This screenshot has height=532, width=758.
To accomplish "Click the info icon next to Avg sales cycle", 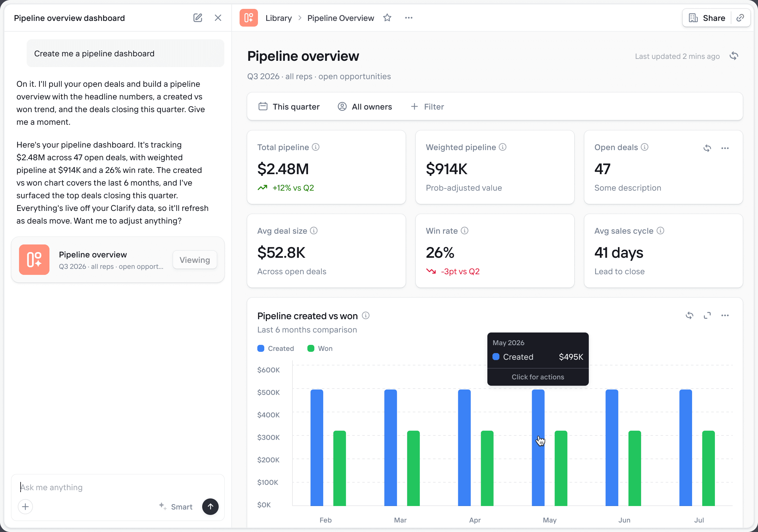I will coord(660,231).
